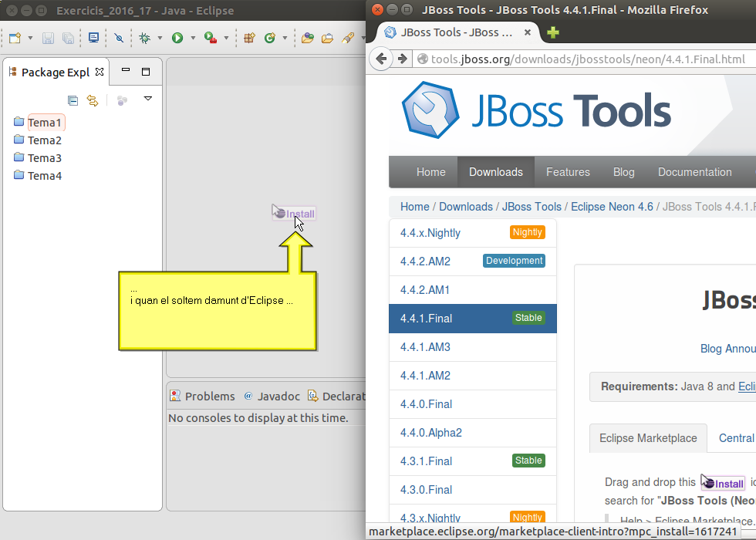Select the 4.4.1.AM3 version
This screenshot has height=540, width=756.
tap(472, 347)
